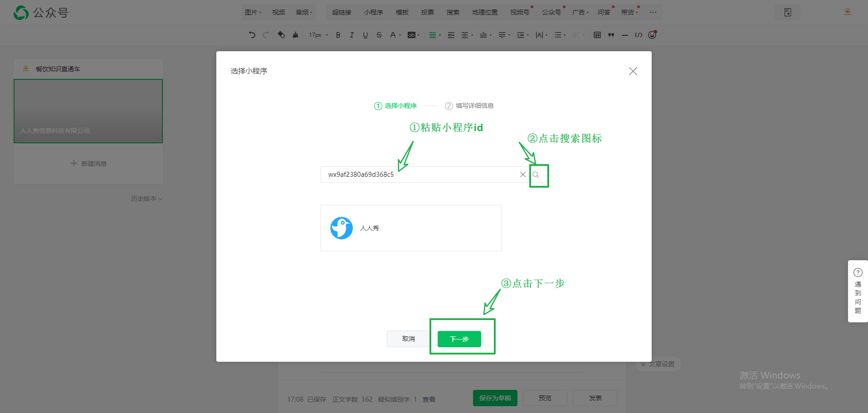This screenshot has height=413, width=868.
Task: Toggle bold formatting
Action: pyautogui.click(x=338, y=35)
